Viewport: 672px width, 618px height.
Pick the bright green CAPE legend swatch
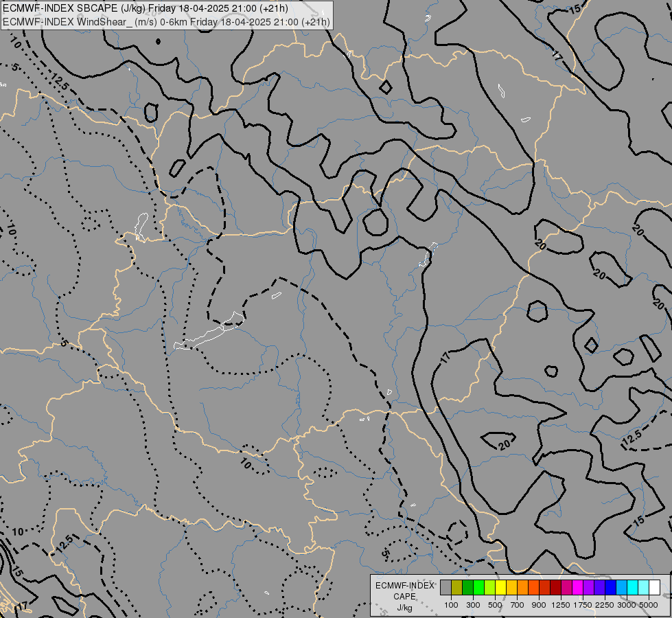click(478, 587)
